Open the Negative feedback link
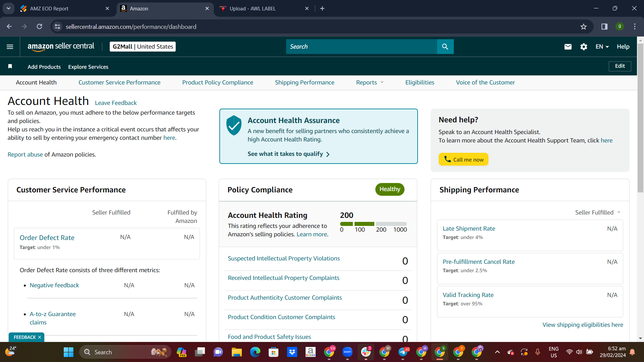The height and width of the screenshot is (362, 644). 54,285
